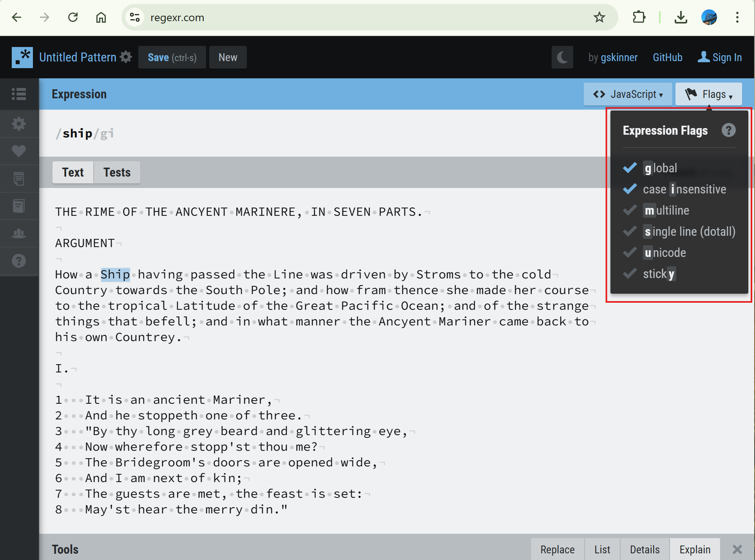
Task: Open the sidebar menu list icon
Action: click(x=19, y=94)
